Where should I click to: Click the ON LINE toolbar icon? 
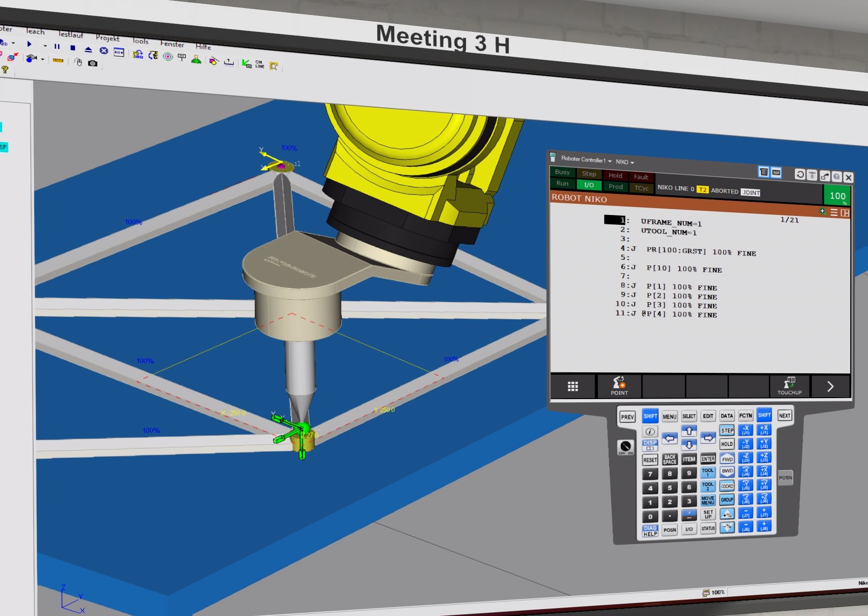[x=260, y=64]
